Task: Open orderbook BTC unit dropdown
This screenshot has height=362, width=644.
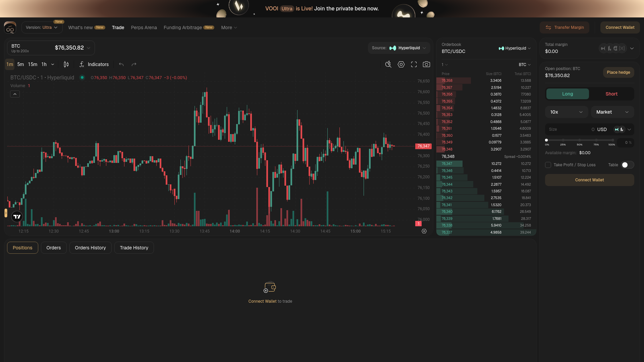Action: [525, 65]
